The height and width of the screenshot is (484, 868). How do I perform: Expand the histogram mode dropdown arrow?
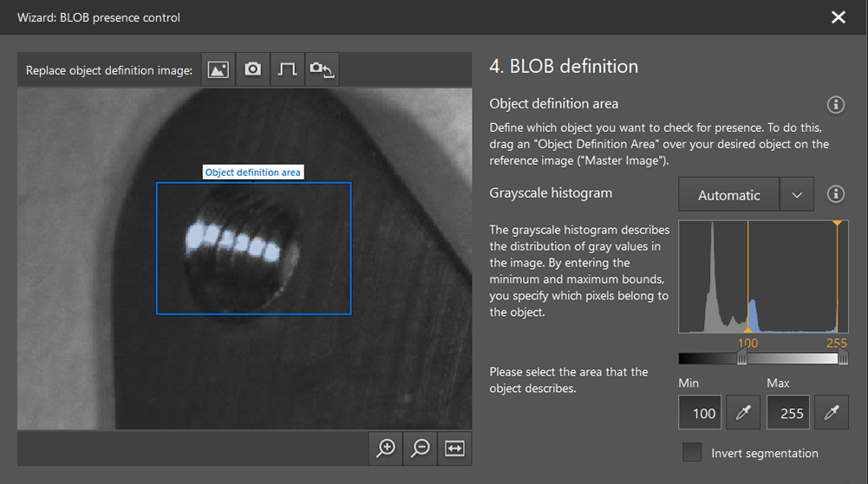coord(797,195)
